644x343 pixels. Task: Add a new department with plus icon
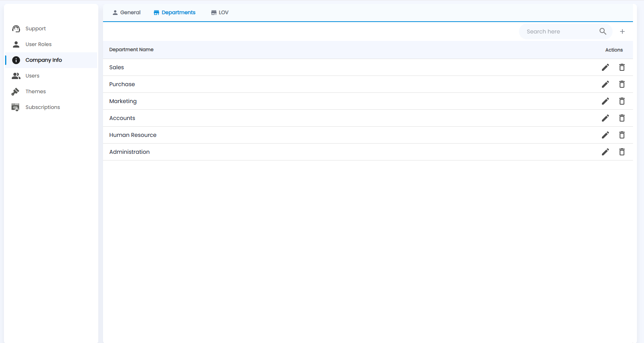622,31
